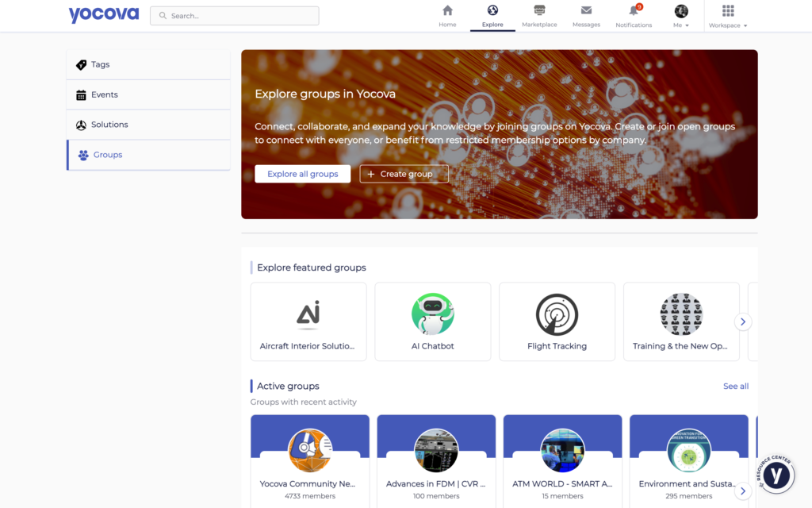Click ATM WORLD - SMART A... name
812x508 pixels.
click(x=562, y=483)
